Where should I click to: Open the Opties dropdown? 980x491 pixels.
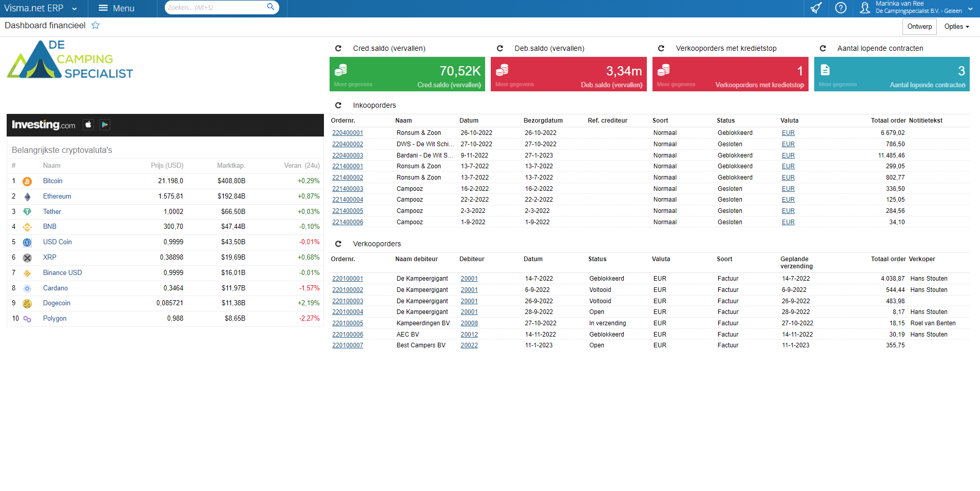click(956, 27)
